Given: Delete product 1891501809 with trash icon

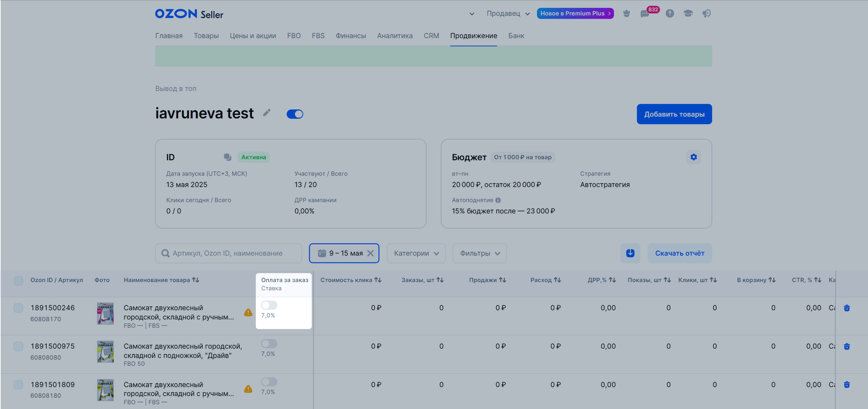Looking at the screenshot, I should point(847,384).
